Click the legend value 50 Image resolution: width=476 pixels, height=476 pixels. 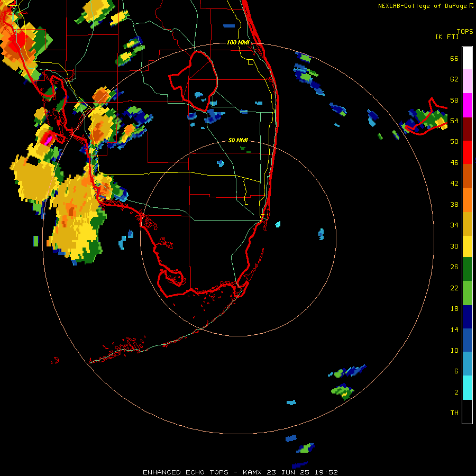click(454, 141)
